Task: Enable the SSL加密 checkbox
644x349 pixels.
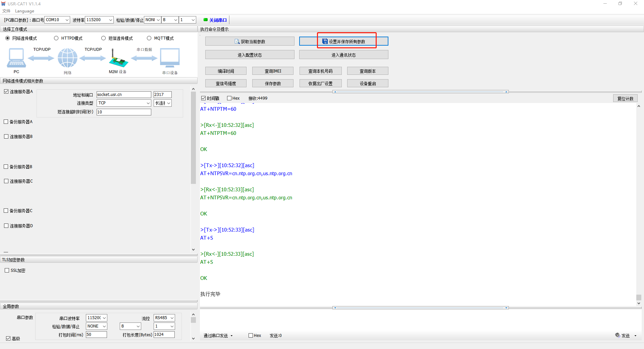Action: pos(7,270)
